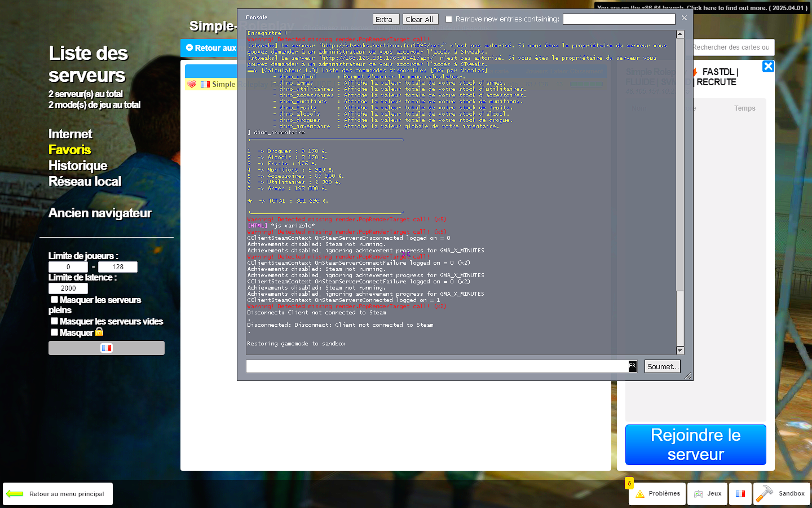
Task: Click the latency limit field showing 2000
Action: [68, 288]
